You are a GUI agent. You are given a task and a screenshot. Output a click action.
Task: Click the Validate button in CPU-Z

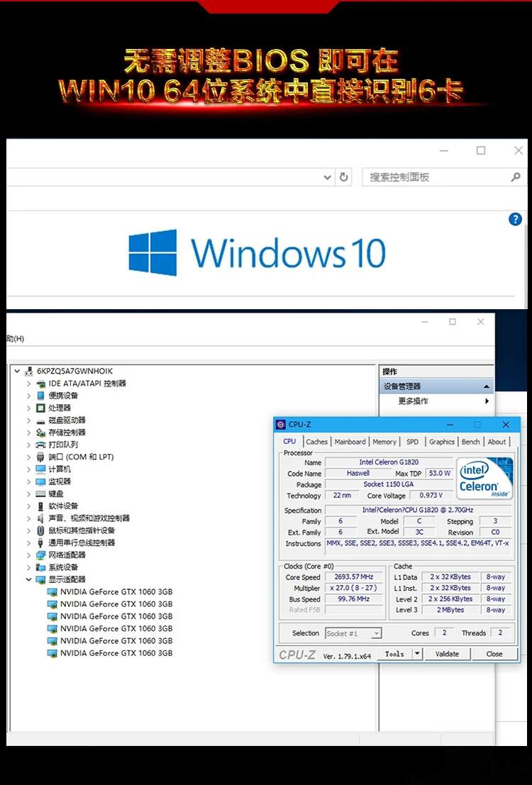tap(447, 654)
